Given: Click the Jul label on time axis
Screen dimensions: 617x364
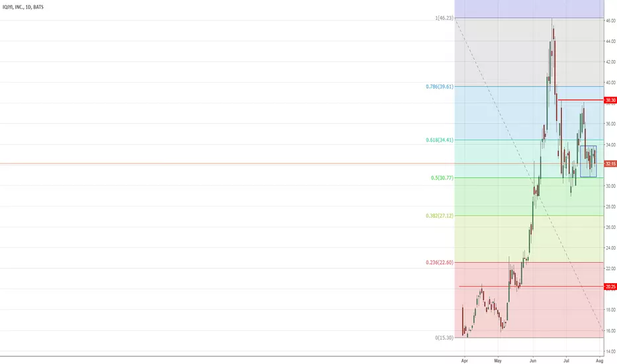Looking at the screenshot, I should 566,361.
